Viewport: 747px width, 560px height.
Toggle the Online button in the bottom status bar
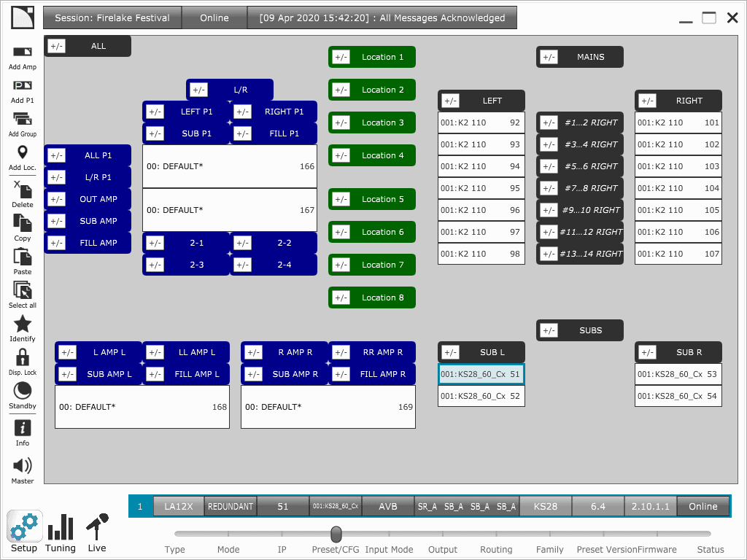click(x=703, y=506)
